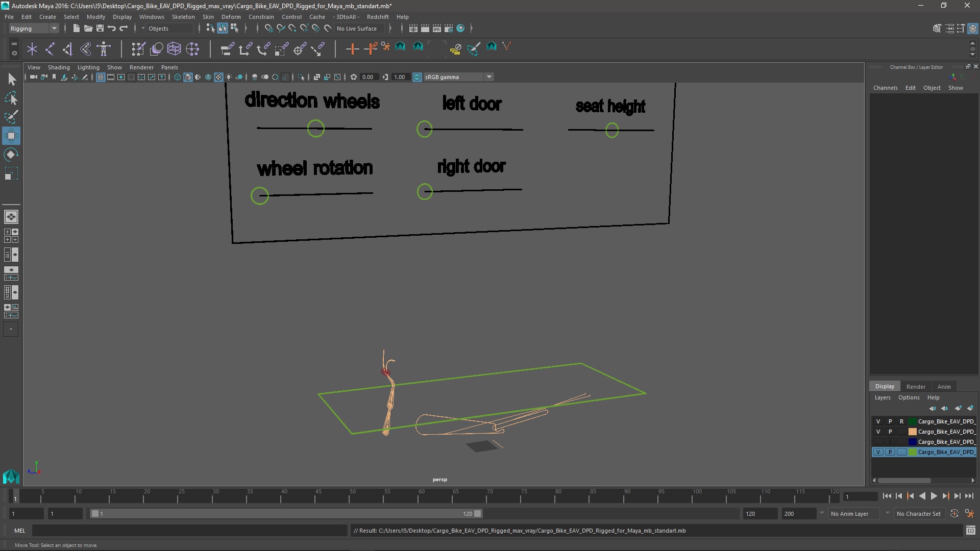Toggle snap to points magnet icon

[292, 29]
